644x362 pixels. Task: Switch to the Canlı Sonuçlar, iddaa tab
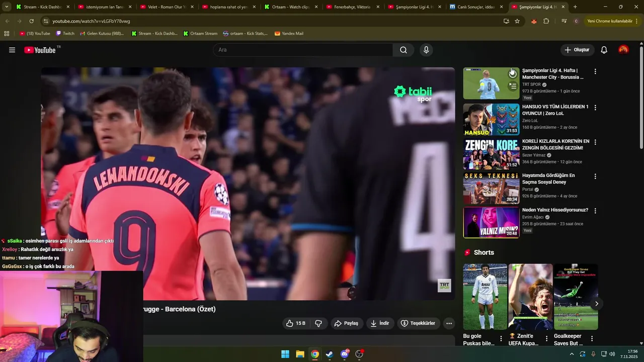click(475, 7)
